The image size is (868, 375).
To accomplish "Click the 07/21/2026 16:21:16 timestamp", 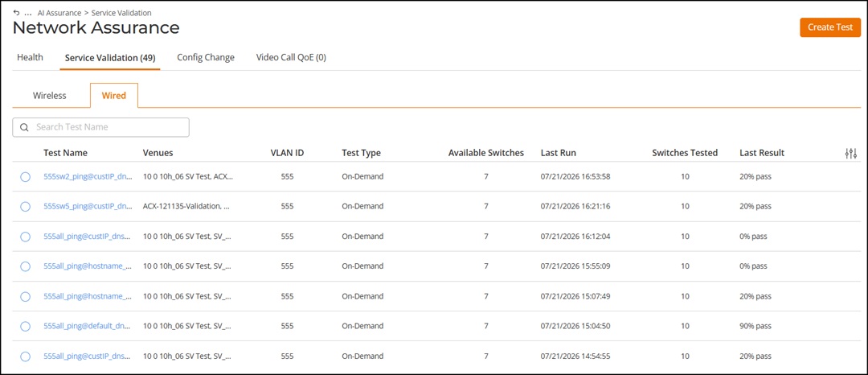I will tap(575, 206).
